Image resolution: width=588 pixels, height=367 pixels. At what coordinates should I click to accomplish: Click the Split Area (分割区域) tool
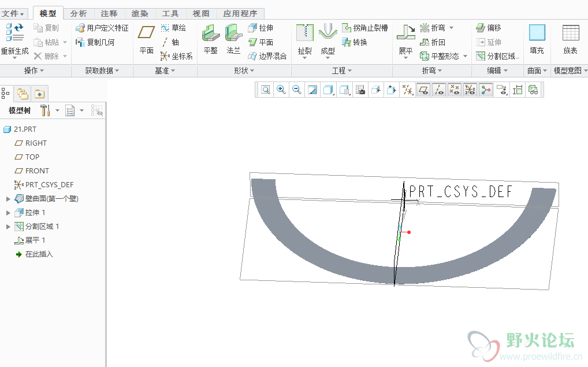point(498,56)
